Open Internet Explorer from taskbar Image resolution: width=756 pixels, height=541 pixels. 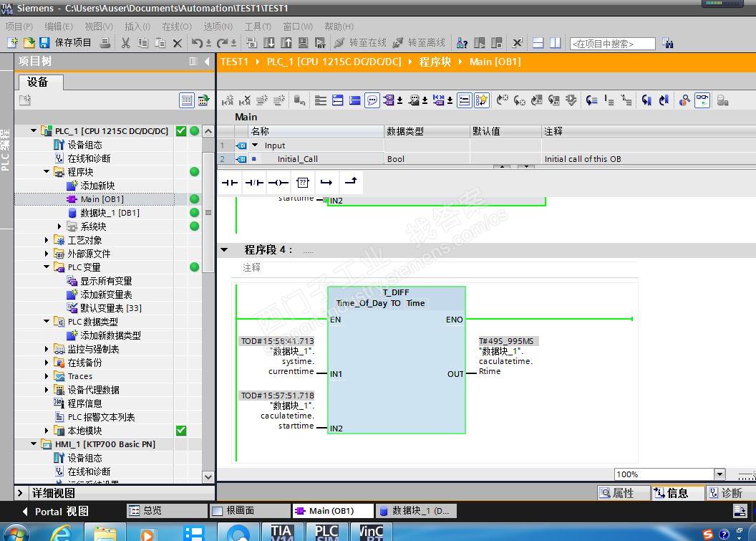62,532
